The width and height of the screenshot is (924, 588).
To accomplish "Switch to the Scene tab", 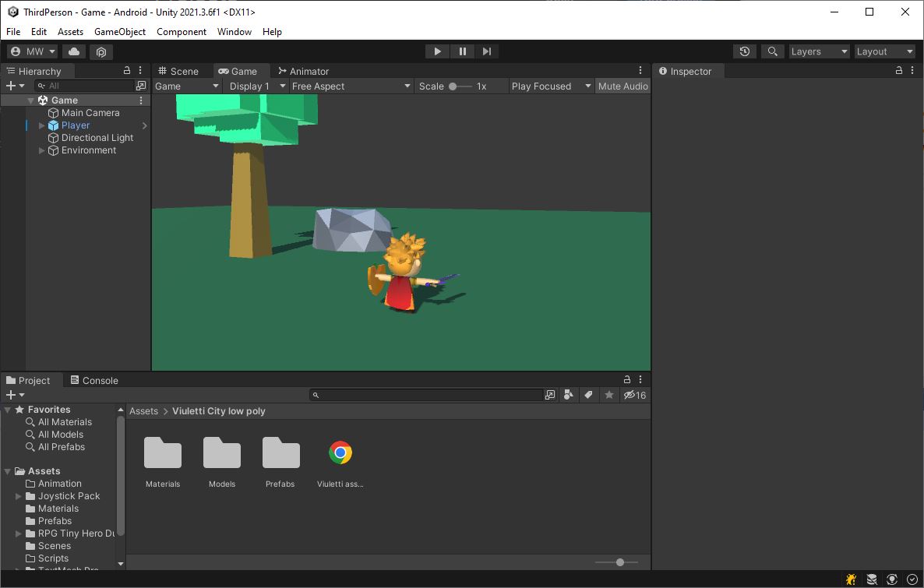I will click(x=178, y=71).
